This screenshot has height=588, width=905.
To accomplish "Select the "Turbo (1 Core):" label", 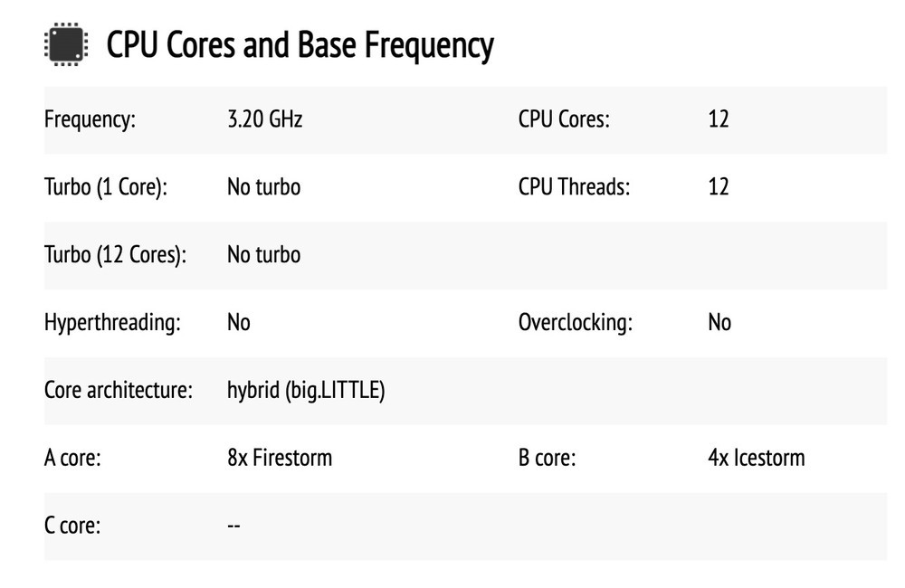I will (106, 187).
